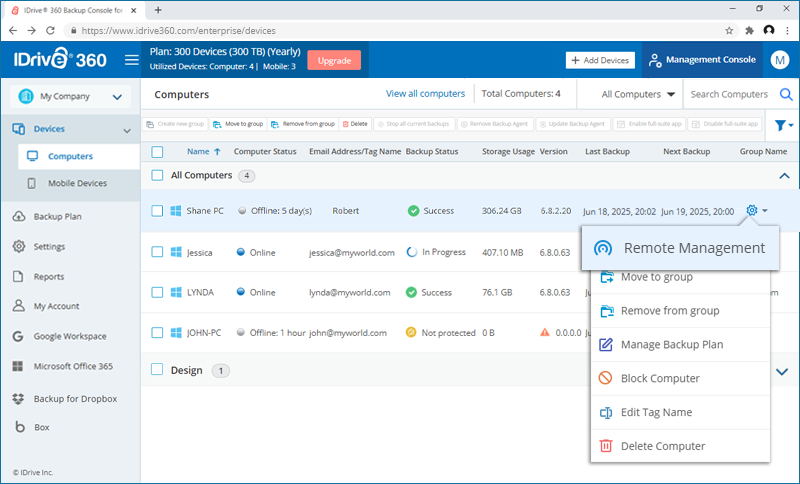Click the IDrive 360 logo
Image resolution: width=800 pixels, height=484 pixels.
point(60,59)
